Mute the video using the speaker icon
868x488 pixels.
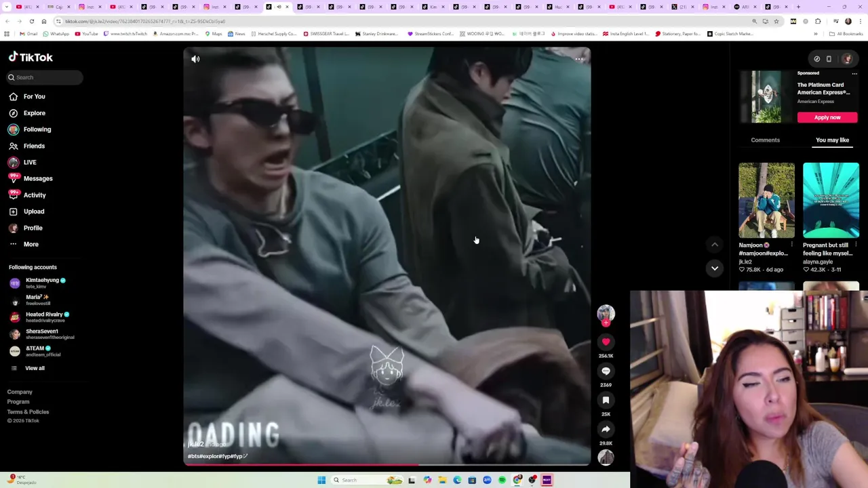195,59
